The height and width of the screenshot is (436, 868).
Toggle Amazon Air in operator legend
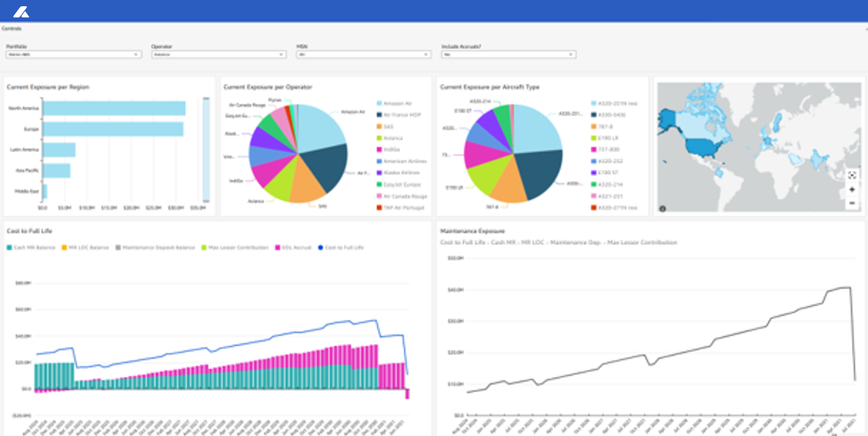pyautogui.click(x=394, y=103)
